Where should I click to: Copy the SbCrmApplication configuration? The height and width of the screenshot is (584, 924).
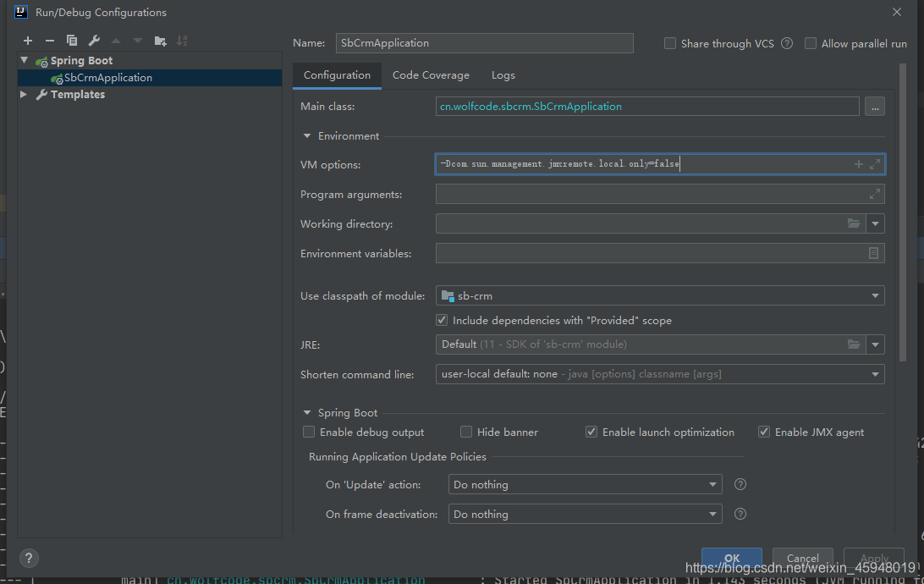(71, 40)
